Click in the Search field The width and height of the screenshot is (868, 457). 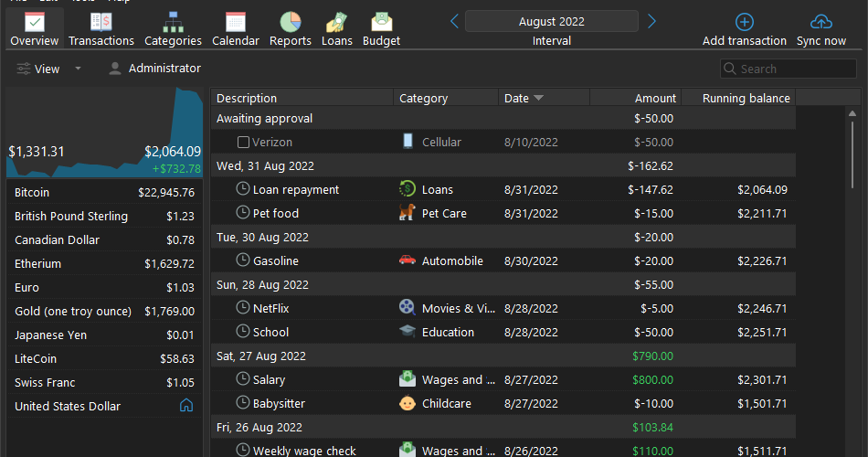(x=789, y=69)
